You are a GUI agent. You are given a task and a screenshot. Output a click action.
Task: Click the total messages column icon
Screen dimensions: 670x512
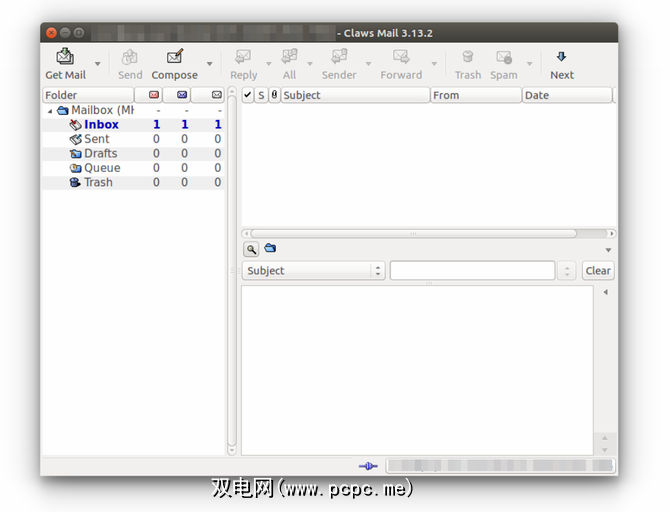tap(217, 94)
